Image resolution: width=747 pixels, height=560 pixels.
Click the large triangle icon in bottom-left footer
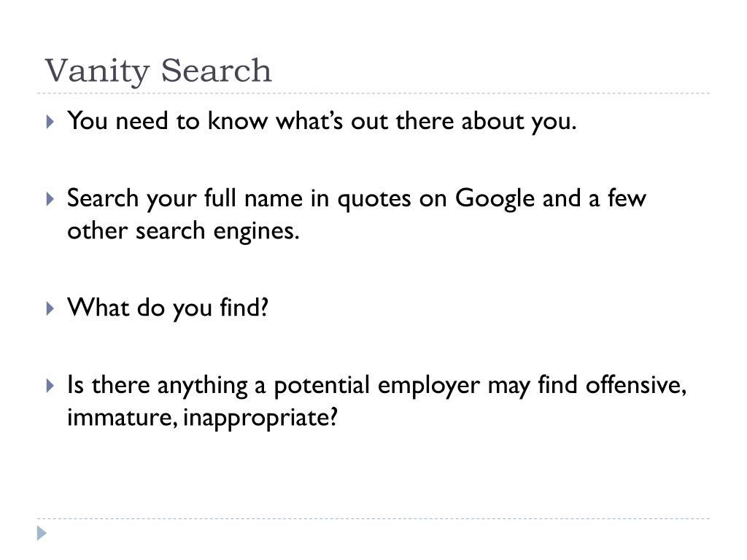pyautogui.click(x=42, y=533)
